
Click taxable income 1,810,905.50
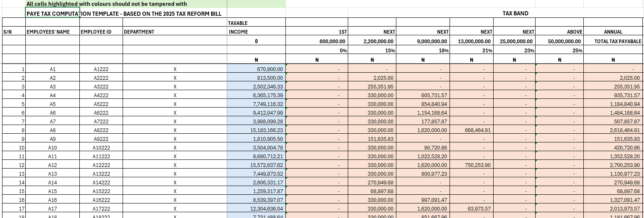click(256, 139)
